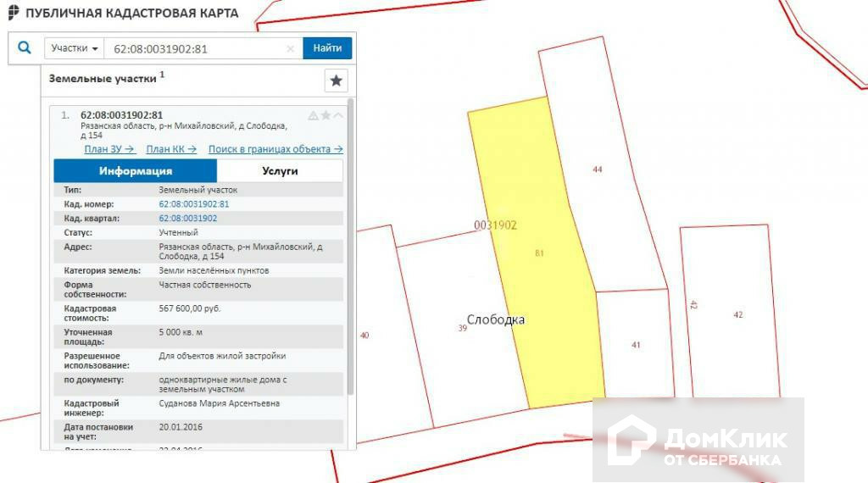Viewport: 868px width, 483px height.
Task: Open the Участки search type dropdown
Action: [x=75, y=48]
